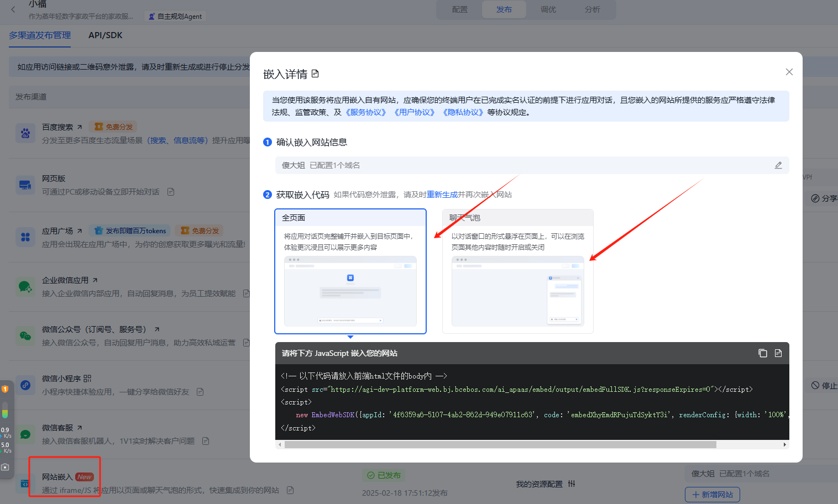Viewport: 838px width, 504px height.
Task: Switch to the 多渠道发布管理 tab
Action: (40, 35)
